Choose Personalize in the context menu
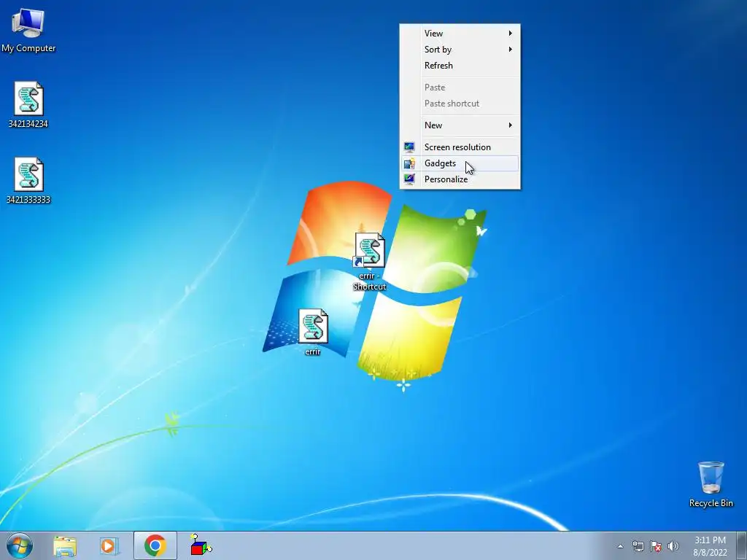This screenshot has height=560, width=747. tap(460, 179)
